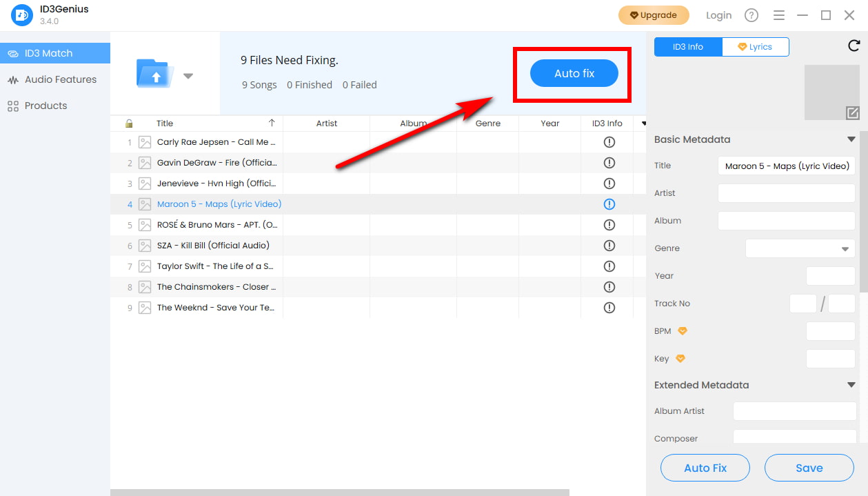Open the help question mark icon
868x496 pixels.
point(751,15)
